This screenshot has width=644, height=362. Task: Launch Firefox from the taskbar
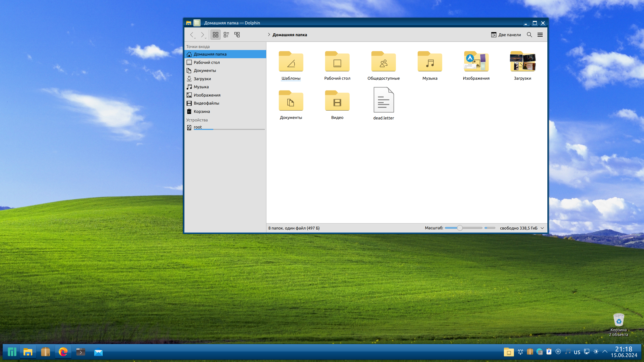coord(63,352)
